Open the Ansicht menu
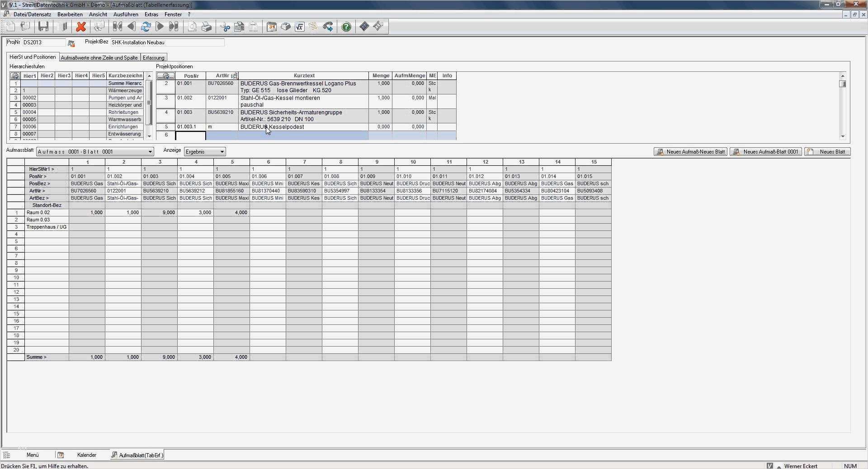868x469 pixels. click(x=98, y=14)
